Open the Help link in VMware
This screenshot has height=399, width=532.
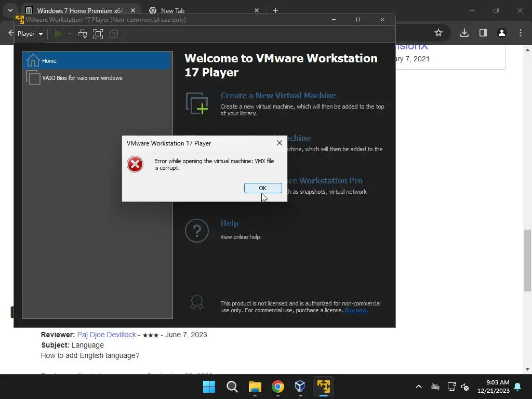coord(229,223)
